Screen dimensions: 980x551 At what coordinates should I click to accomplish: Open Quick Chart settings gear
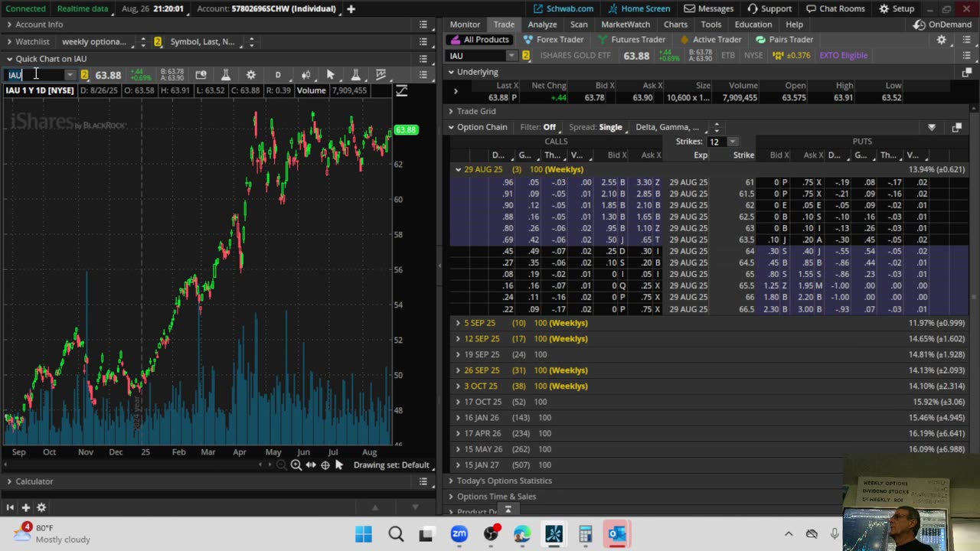[x=251, y=74]
